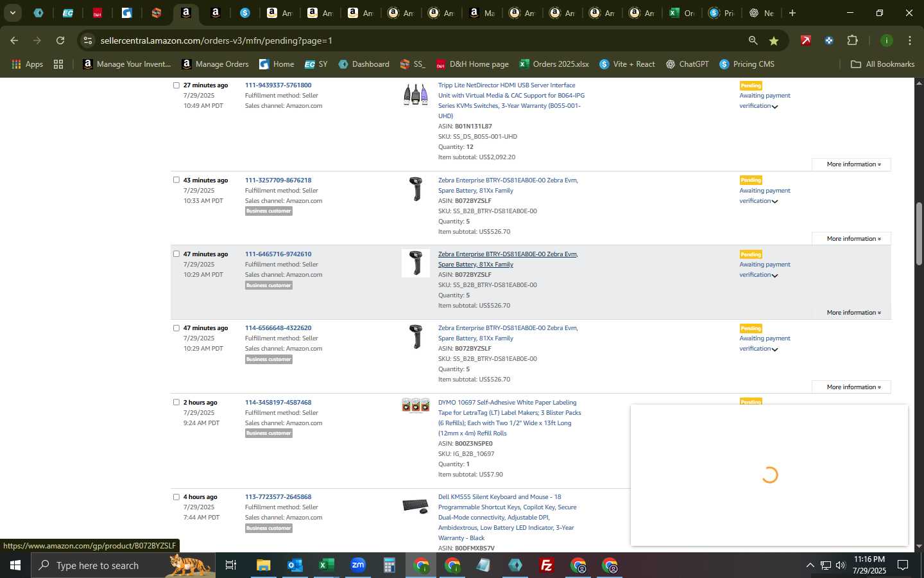Expand More information for Tripp Lite order
Image resolution: width=924 pixels, height=578 pixels.
[851, 164]
